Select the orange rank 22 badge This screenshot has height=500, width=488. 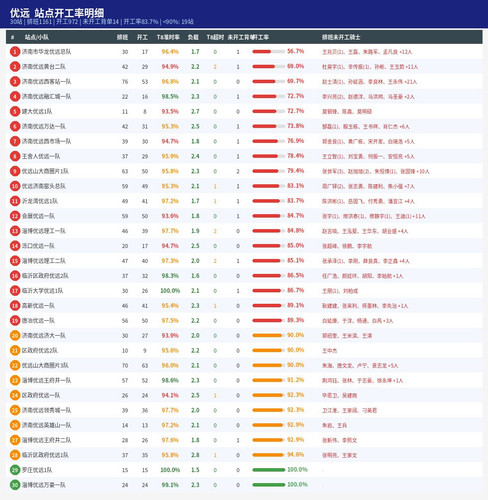pos(15,365)
